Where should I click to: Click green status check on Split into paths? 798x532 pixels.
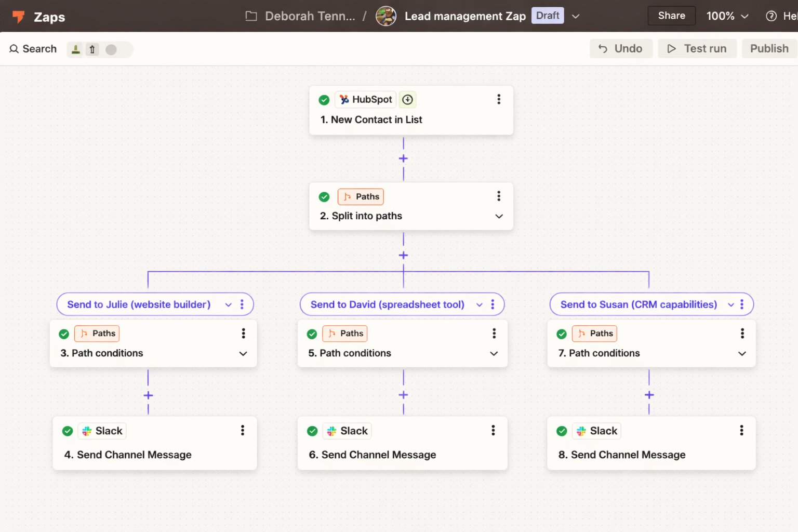(x=324, y=197)
